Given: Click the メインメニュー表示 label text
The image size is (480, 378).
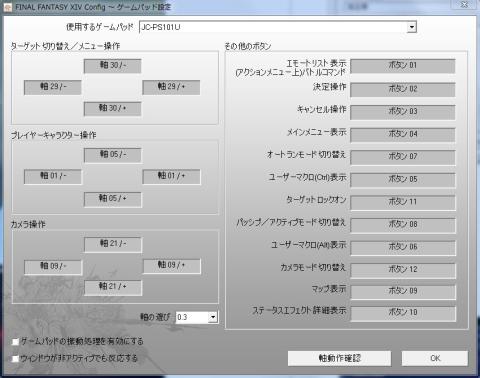Looking at the screenshot, I should click(316, 132).
